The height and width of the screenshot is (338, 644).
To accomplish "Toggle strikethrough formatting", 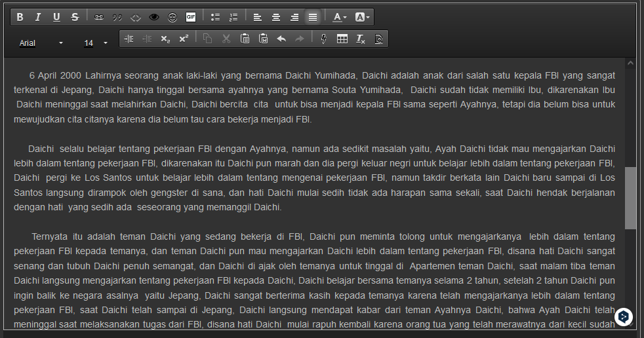I will pyautogui.click(x=75, y=17).
